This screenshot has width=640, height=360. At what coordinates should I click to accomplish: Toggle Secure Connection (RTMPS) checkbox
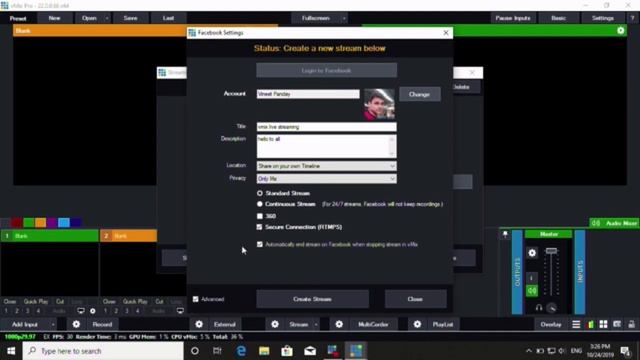260,227
